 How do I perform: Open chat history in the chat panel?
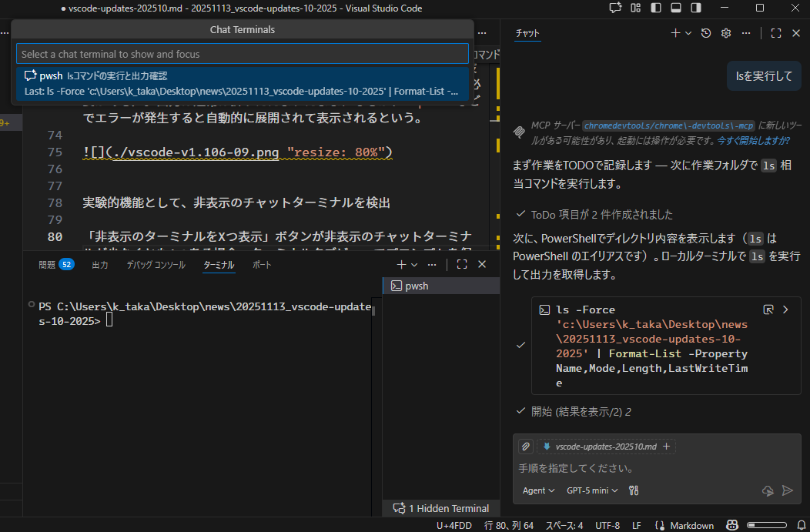[706, 33]
